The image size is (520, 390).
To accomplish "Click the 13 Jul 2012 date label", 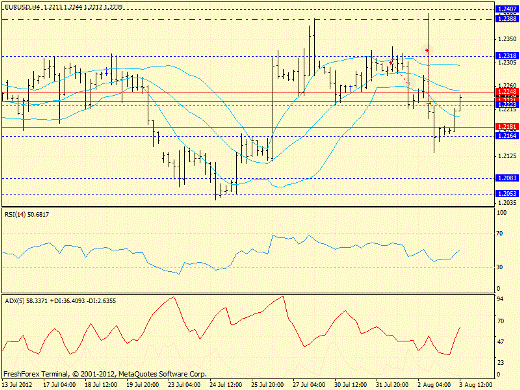I will (x=17, y=385).
